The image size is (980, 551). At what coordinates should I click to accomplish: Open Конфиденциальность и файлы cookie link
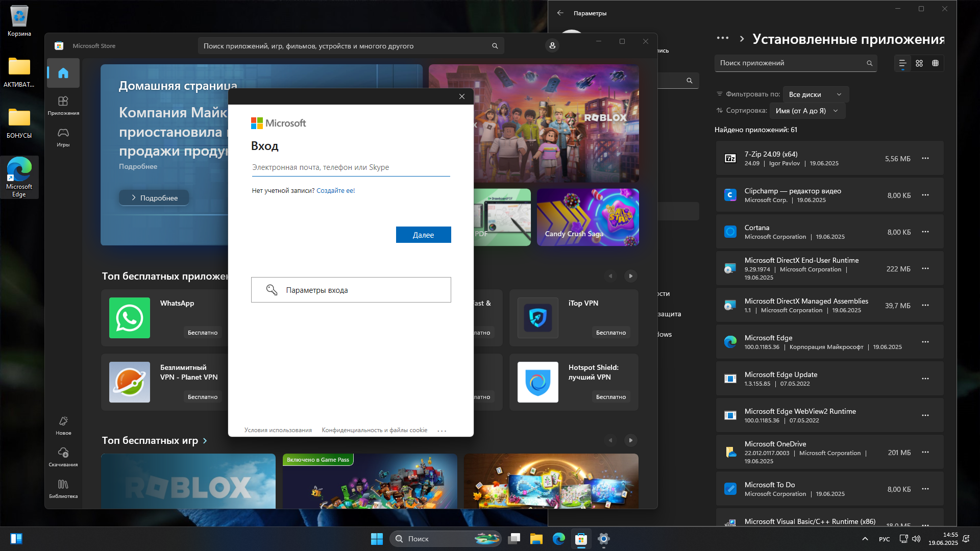pyautogui.click(x=374, y=430)
